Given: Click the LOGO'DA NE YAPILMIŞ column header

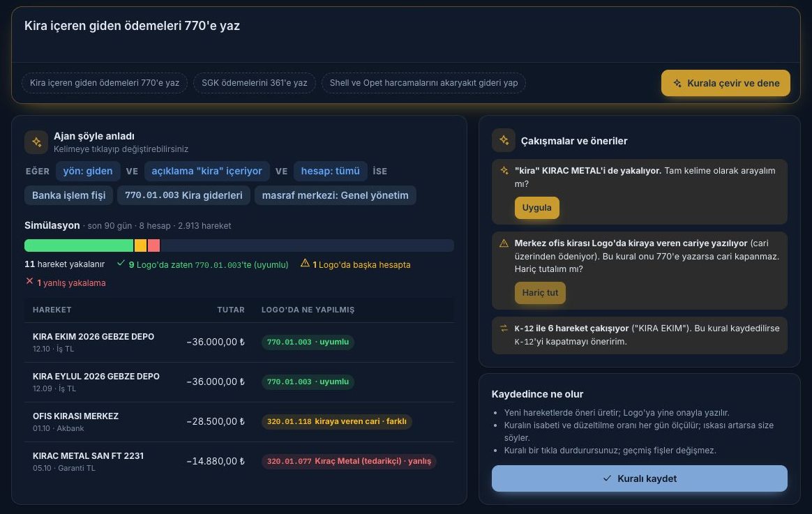Looking at the screenshot, I should coord(308,310).
